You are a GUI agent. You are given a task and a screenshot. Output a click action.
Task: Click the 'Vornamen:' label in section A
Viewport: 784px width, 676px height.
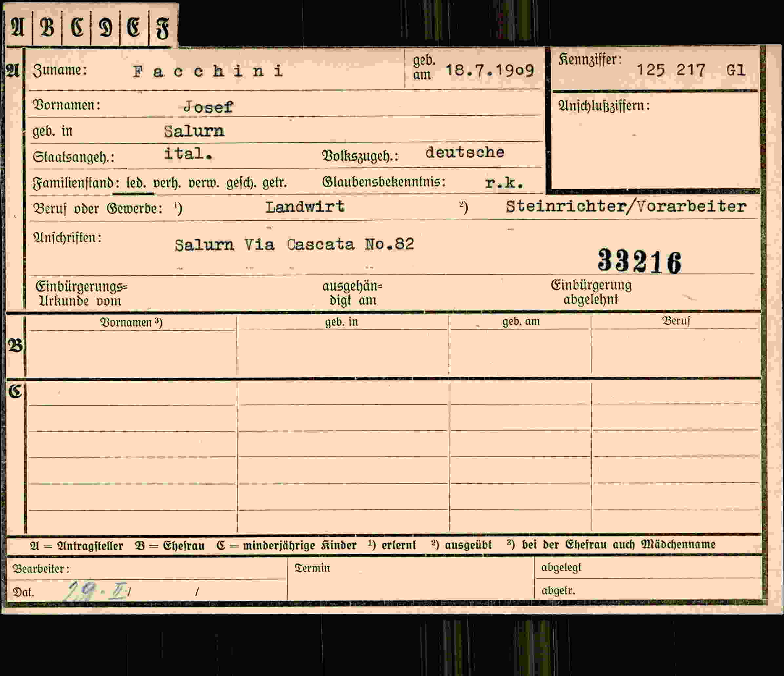67,105
